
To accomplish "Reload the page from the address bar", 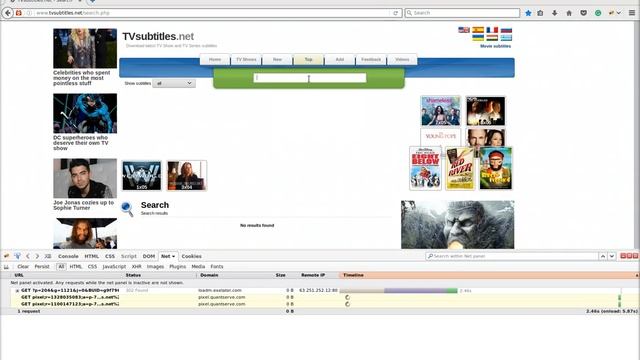I will pyautogui.click(x=396, y=13).
